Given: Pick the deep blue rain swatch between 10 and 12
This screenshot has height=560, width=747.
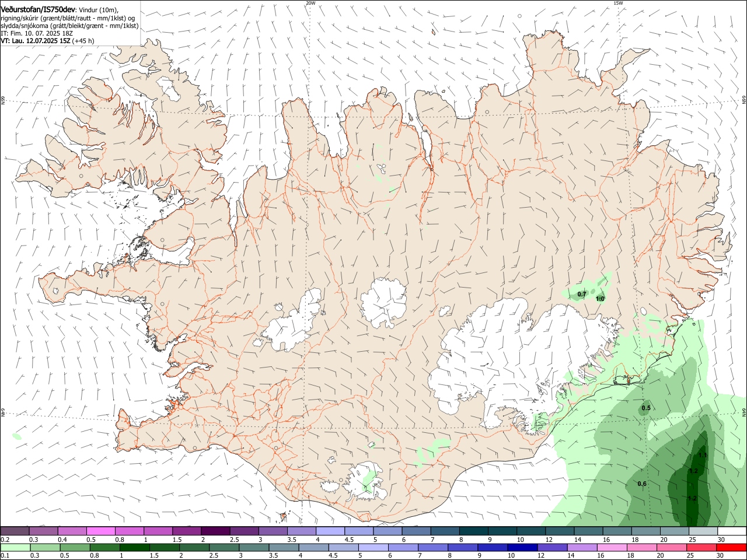Looking at the screenshot, I should 523,548.
